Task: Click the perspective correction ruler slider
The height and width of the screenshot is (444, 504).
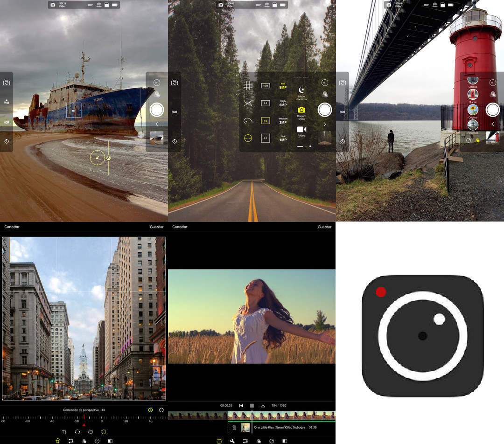Action: (84, 418)
